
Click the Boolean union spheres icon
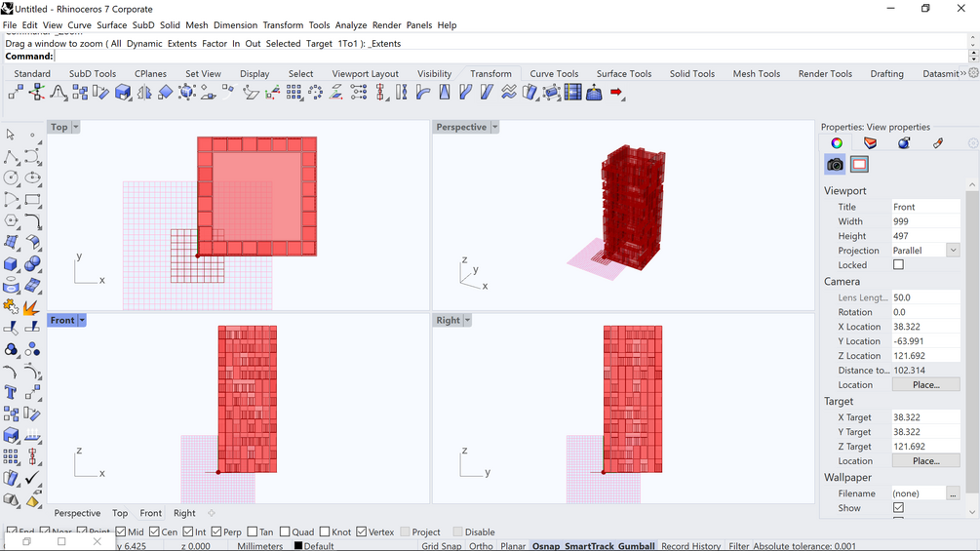[32, 263]
